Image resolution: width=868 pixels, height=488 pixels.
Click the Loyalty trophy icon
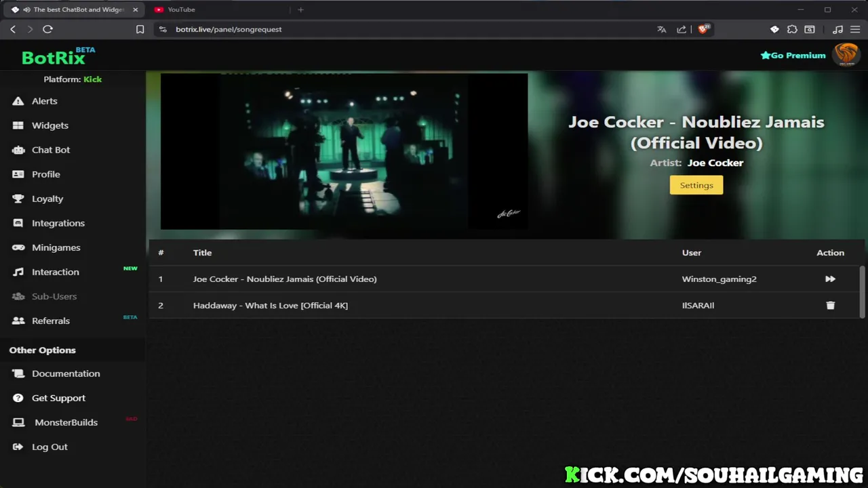point(18,199)
